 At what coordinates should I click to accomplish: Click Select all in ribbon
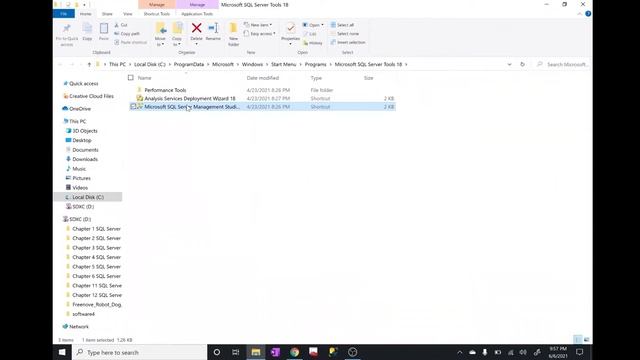[x=342, y=25]
